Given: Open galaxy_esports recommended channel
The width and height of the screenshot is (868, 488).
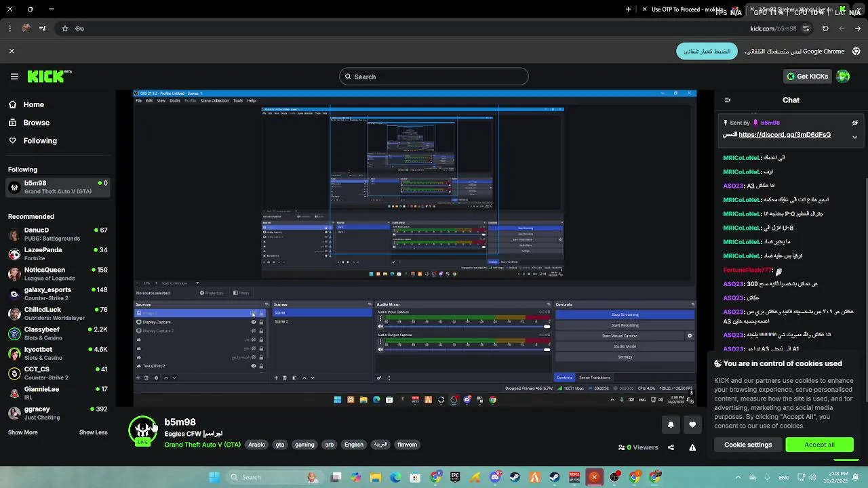Looking at the screenshot, I should [x=58, y=293].
